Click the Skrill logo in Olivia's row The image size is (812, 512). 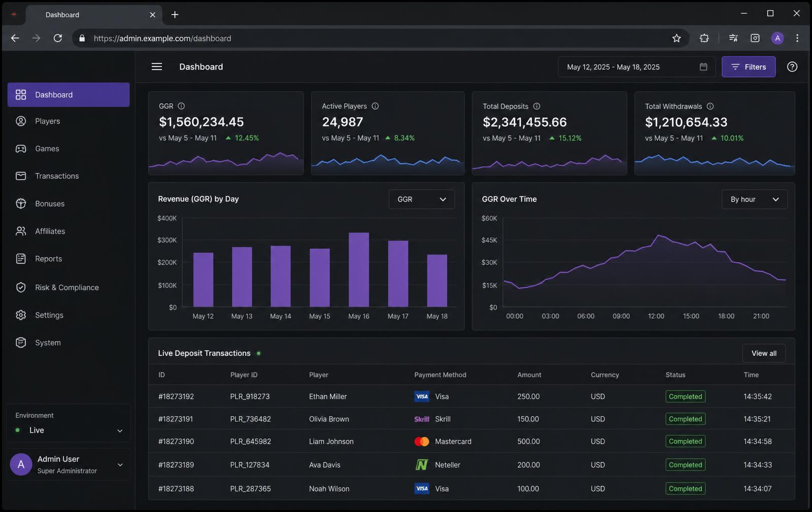coord(422,419)
